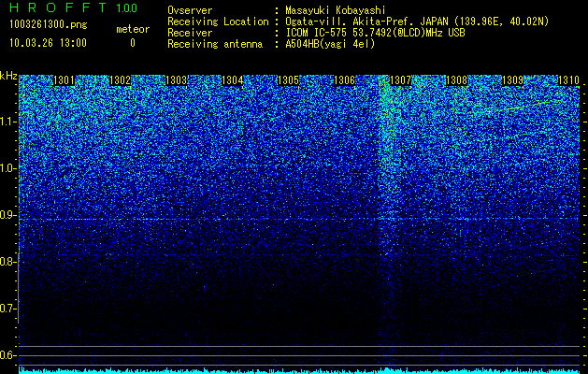The width and height of the screenshot is (588, 374).
Task: Click the 1.1 frequency axis label
Action: tap(7, 122)
